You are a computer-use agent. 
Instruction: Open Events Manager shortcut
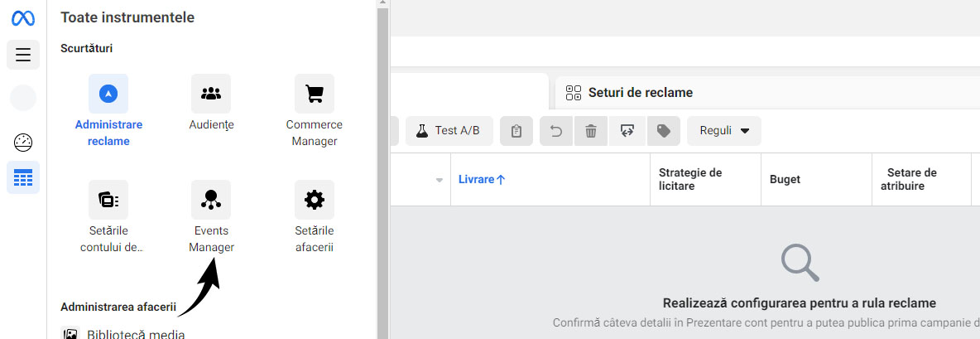pos(211,217)
